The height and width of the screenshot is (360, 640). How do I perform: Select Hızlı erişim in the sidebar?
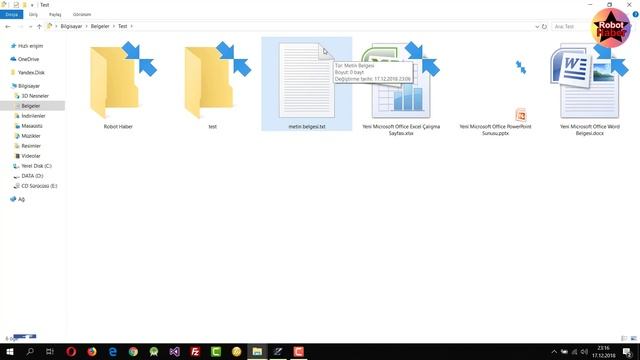[x=27, y=46]
